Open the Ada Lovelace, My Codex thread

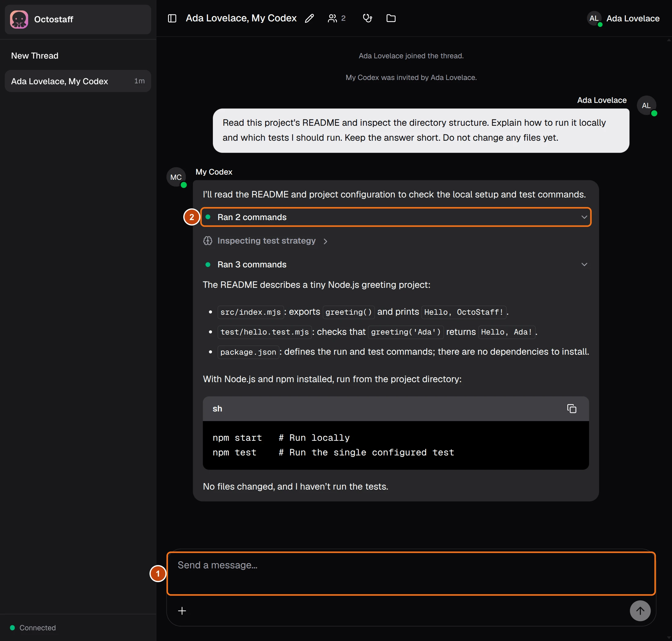coord(78,81)
